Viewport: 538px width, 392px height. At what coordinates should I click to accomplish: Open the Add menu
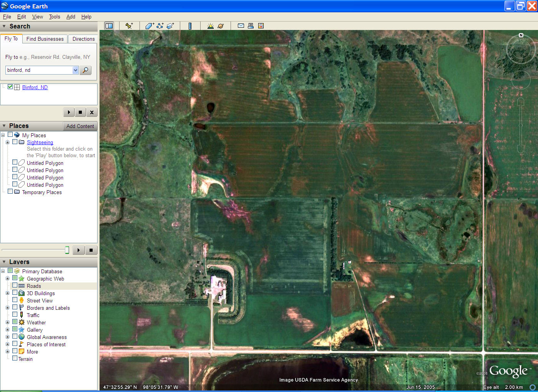(71, 17)
